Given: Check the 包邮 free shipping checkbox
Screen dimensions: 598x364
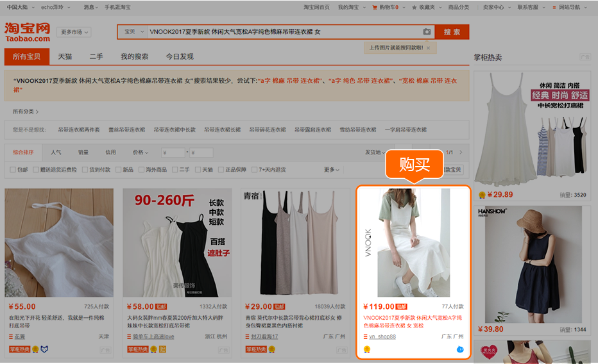Looking at the screenshot, I should [13, 170].
